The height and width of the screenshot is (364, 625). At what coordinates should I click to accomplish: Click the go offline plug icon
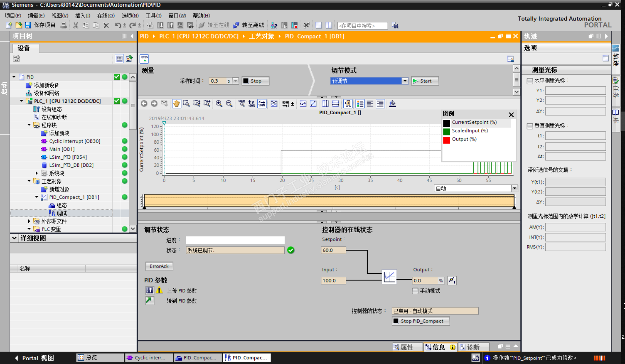pos(236,25)
